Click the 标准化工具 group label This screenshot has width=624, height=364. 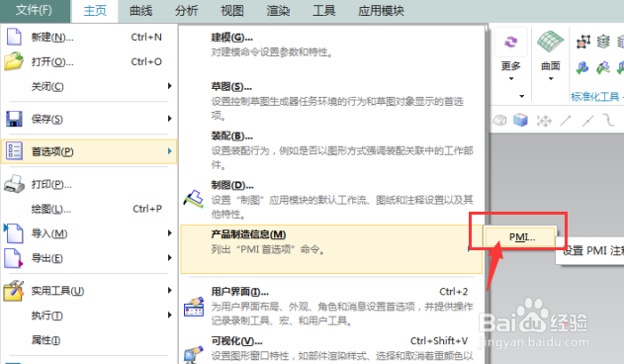(x=594, y=96)
